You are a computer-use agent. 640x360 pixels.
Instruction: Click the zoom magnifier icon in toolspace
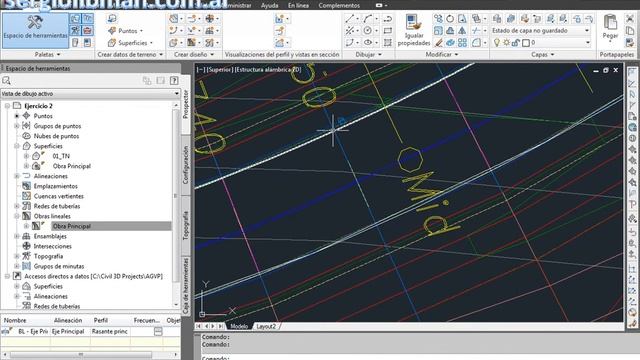[x=7, y=80]
